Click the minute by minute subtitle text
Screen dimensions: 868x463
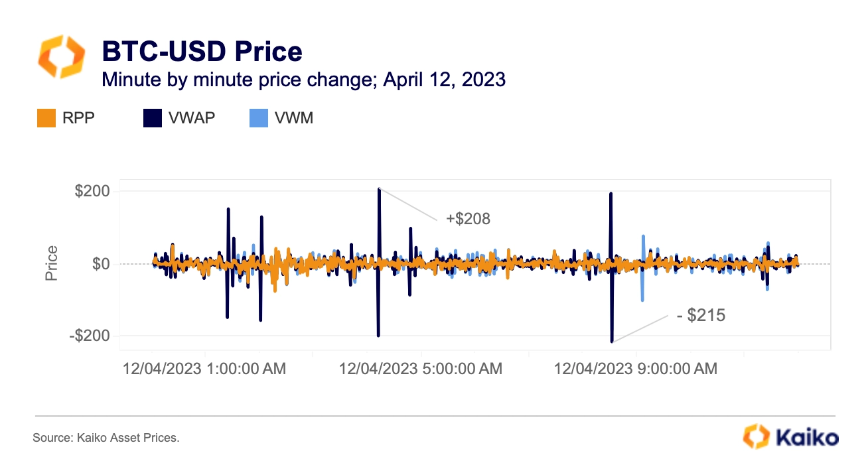303,80
